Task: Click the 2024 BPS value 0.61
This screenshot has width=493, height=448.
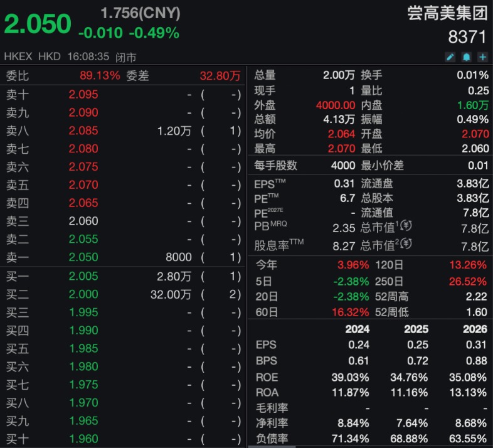Action: point(359,361)
